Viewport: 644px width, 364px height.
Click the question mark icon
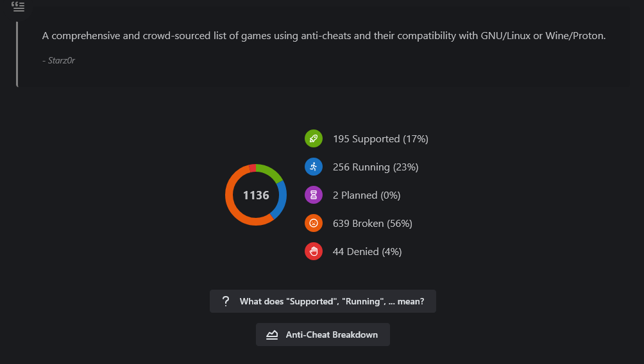(x=226, y=301)
